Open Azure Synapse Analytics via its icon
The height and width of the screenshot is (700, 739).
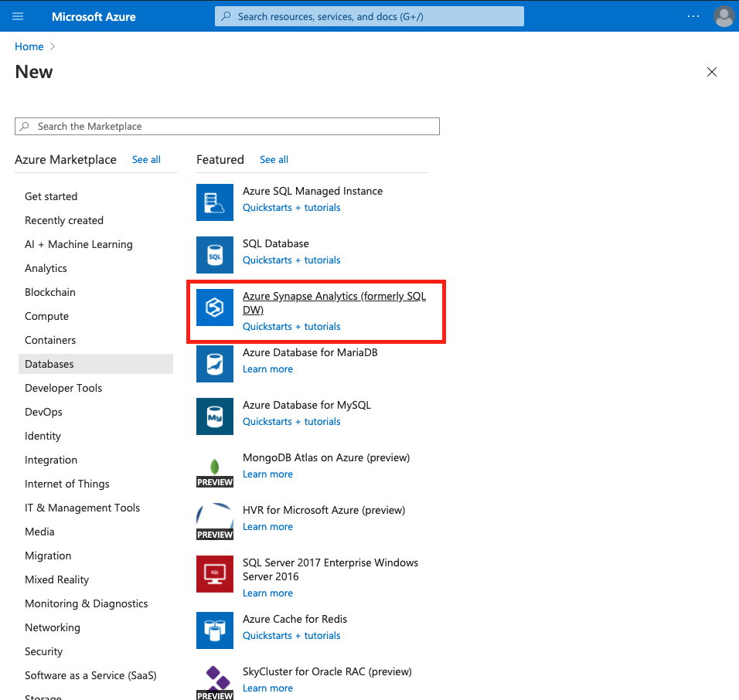214,307
